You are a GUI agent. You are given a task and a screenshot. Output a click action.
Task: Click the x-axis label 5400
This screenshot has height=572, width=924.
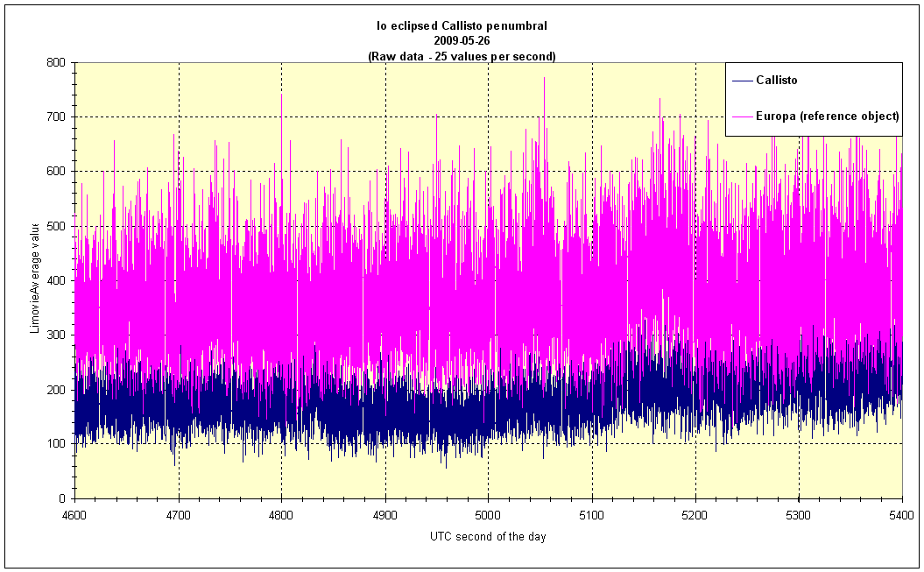point(902,515)
